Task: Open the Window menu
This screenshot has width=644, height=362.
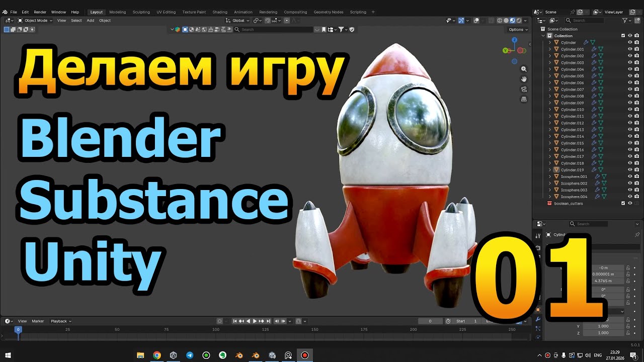Action: click(x=58, y=12)
